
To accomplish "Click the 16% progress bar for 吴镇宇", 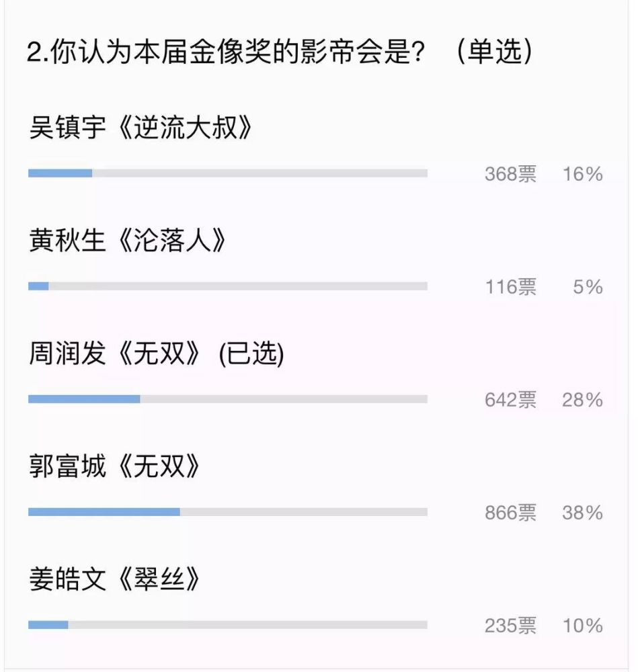I will click(228, 173).
